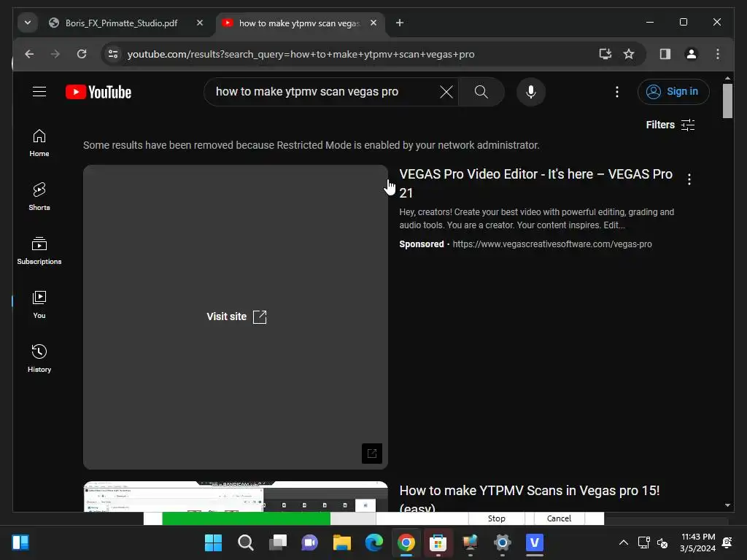Click the page vertical scrollbar thumb
747x560 pixels.
(x=727, y=101)
